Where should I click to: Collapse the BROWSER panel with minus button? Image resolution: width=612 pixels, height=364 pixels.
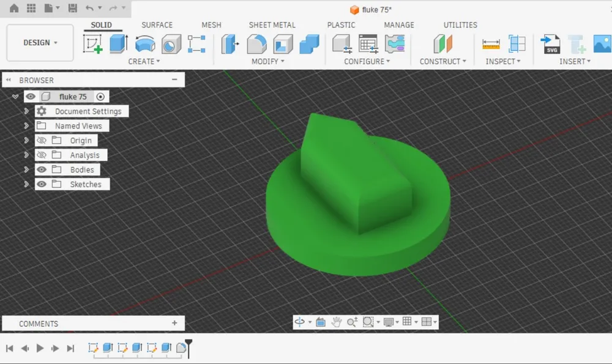point(174,80)
